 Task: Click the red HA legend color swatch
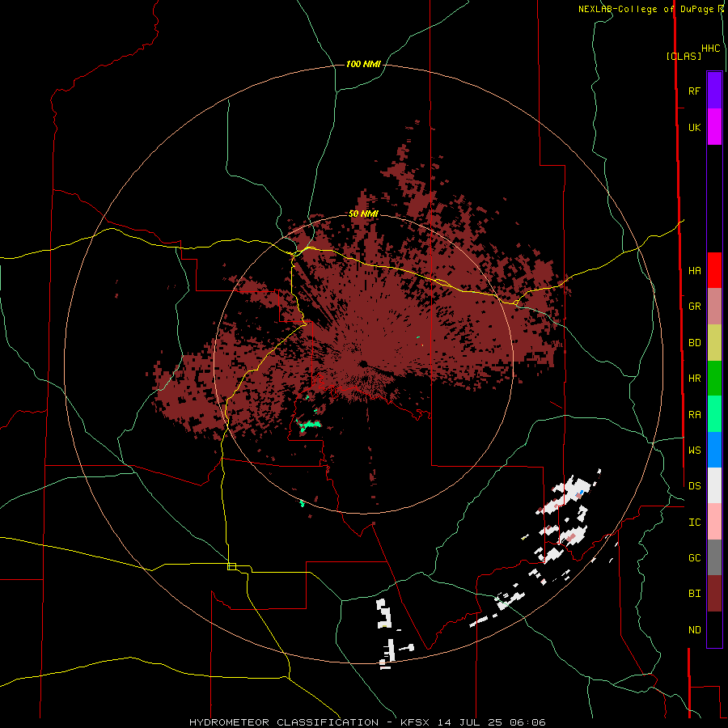click(714, 270)
